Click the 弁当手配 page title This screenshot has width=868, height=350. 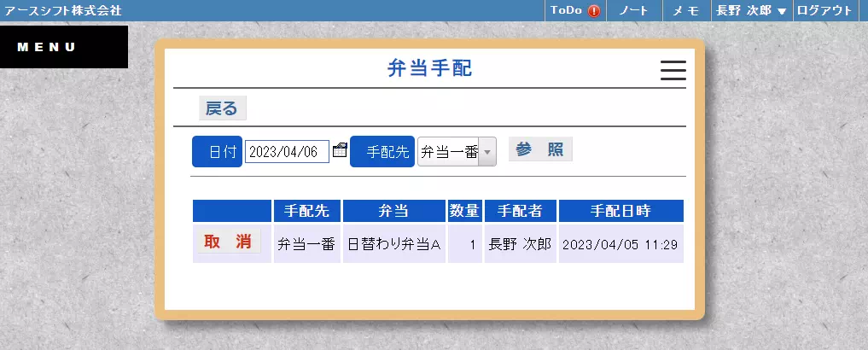429,68
